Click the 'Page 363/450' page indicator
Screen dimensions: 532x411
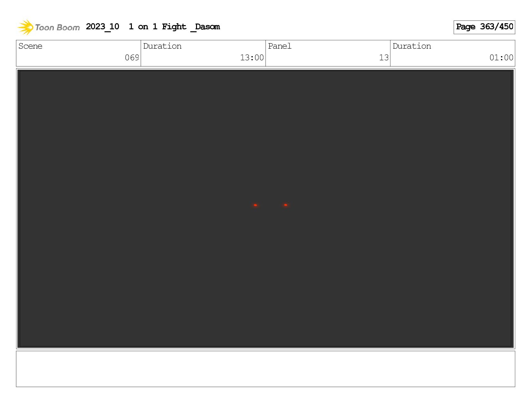tap(484, 27)
